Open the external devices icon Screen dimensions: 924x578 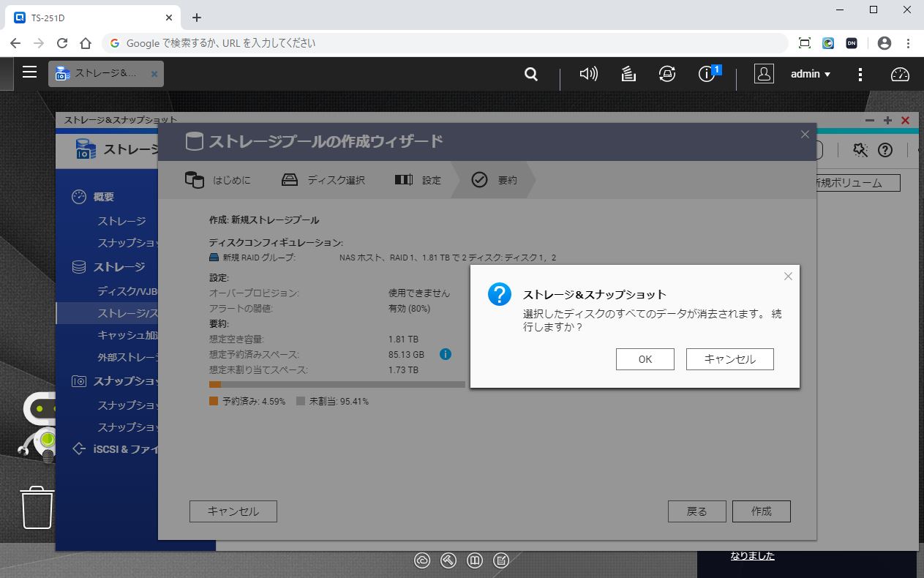click(666, 74)
